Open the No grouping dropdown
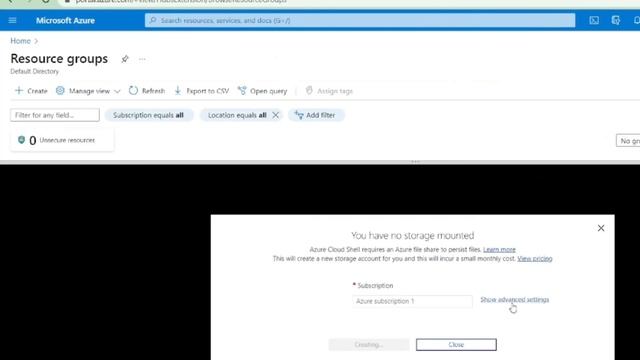This screenshot has height=360, width=640. 628,141
